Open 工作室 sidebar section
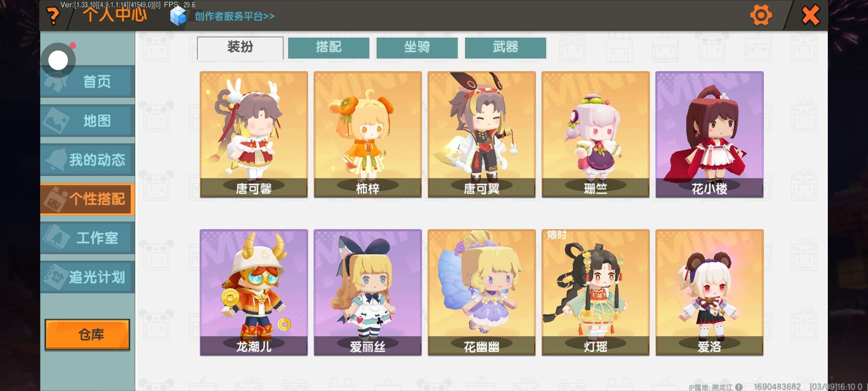This screenshot has width=868, height=391. [x=88, y=238]
